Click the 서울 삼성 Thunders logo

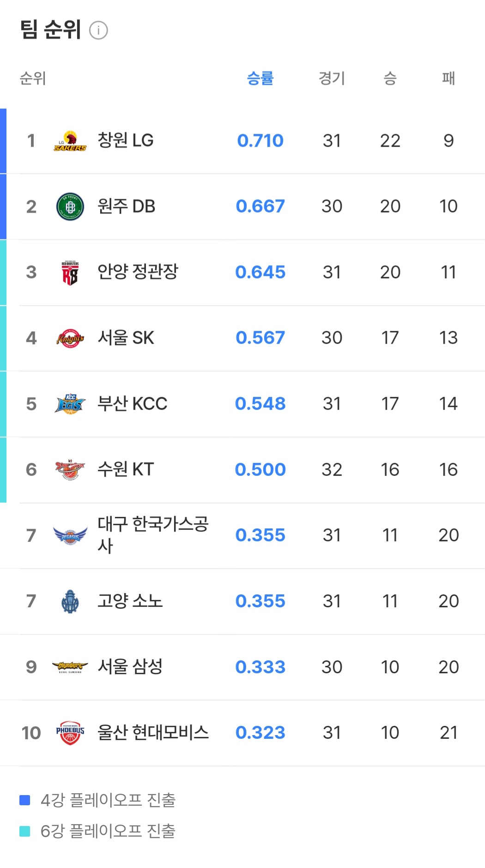[70, 667]
